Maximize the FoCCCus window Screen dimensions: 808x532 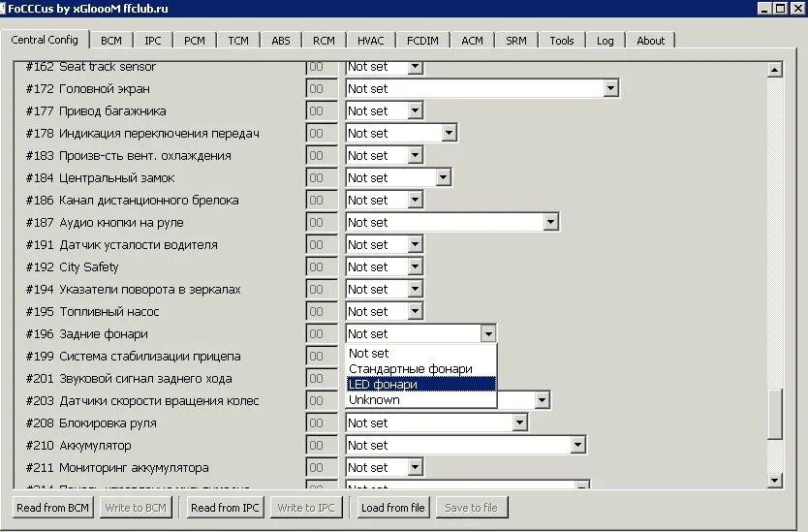click(x=780, y=9)
